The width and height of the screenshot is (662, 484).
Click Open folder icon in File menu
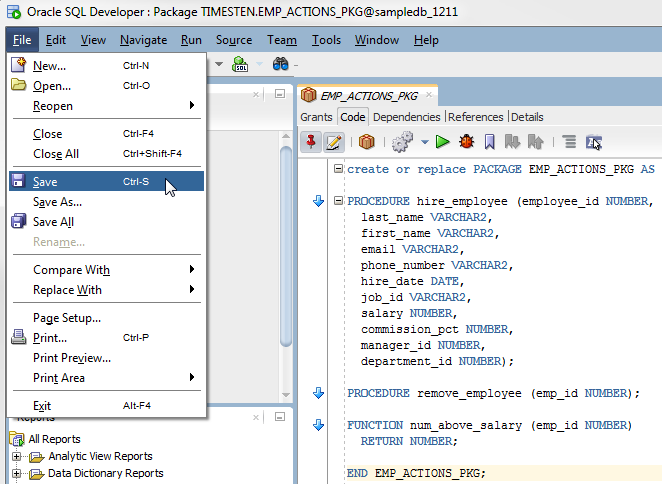(18, 84)
